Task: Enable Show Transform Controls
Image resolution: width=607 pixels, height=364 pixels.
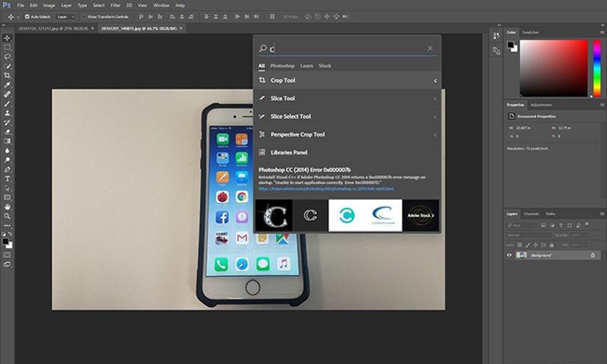Action: (83, 16)
